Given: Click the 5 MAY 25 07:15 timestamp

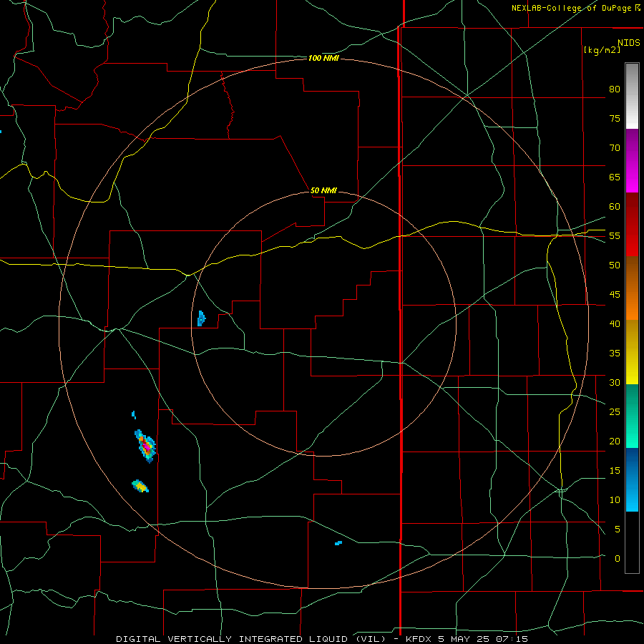Looking at the screenshot, I should [x=484, y=639].
